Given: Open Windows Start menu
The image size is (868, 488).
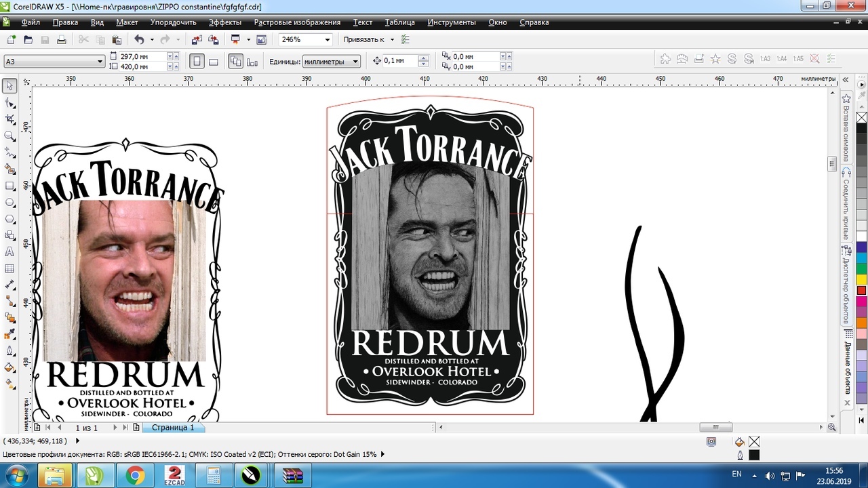Looking at the screenshot, I should pyautogui.click(x=16, y=475).
